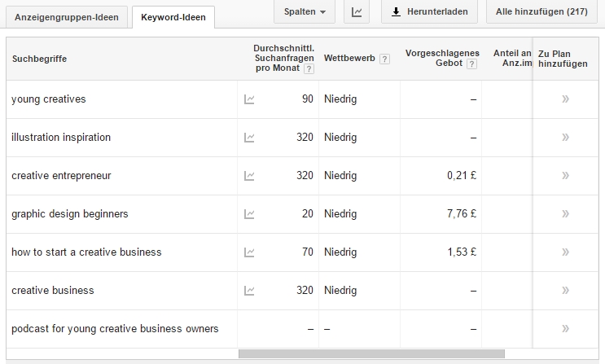The image size is (605, 364).
Task: Add young creatives to plan
Action: 565,99
